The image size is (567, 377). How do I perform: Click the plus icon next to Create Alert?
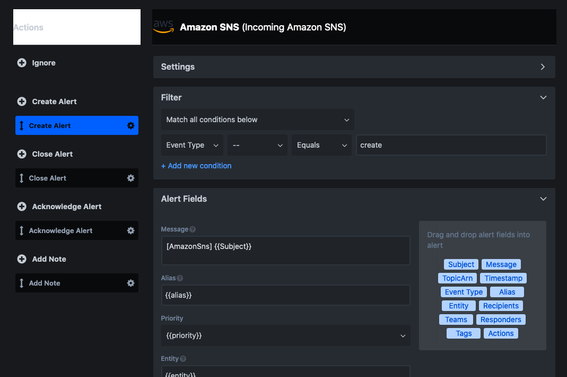[x=22, y=102]
